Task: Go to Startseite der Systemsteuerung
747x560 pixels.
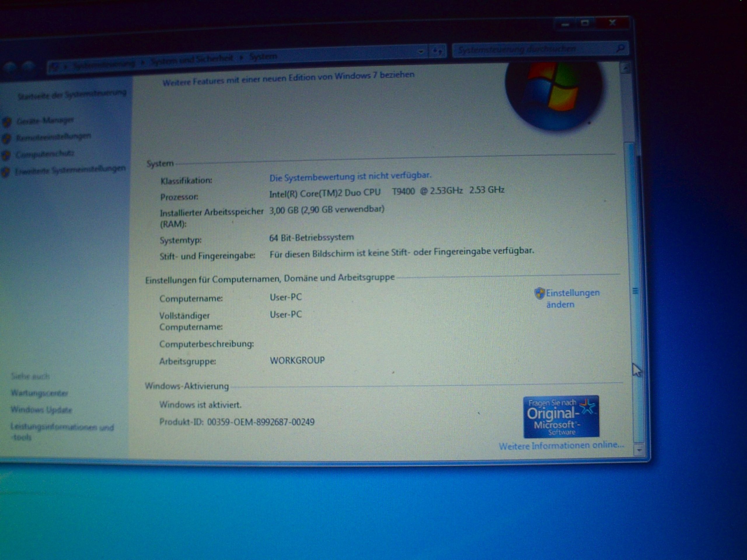Action: click(72, 94)
